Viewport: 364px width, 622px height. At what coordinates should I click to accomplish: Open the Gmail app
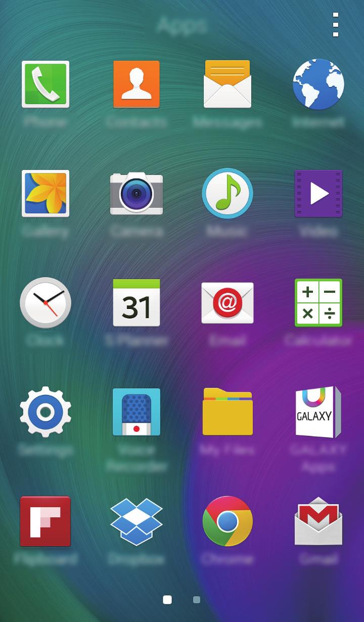pyautogui.click(x=318, y=521)
